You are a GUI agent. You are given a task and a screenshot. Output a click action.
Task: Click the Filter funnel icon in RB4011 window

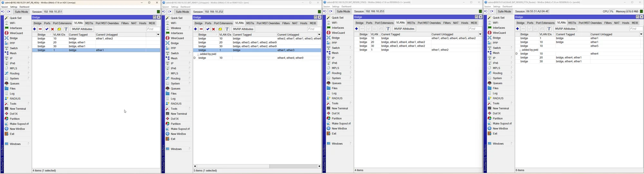tap(227, 29)
